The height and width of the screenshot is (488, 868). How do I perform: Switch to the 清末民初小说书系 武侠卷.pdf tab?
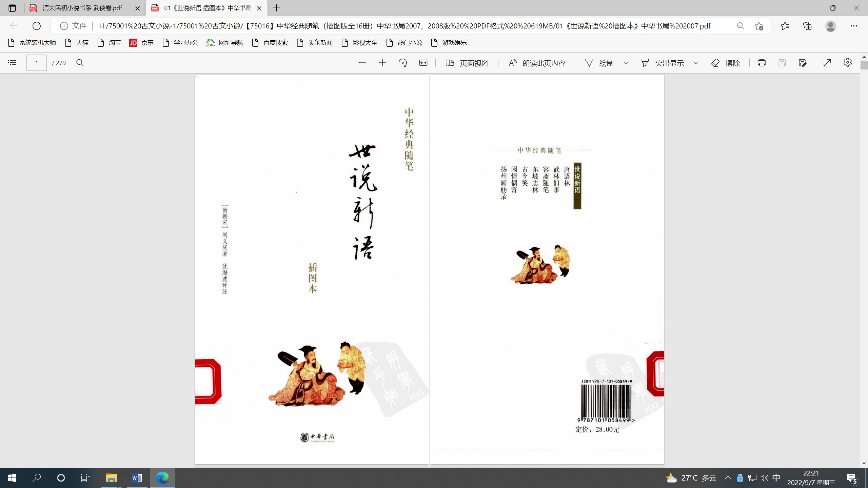point(82,8)
